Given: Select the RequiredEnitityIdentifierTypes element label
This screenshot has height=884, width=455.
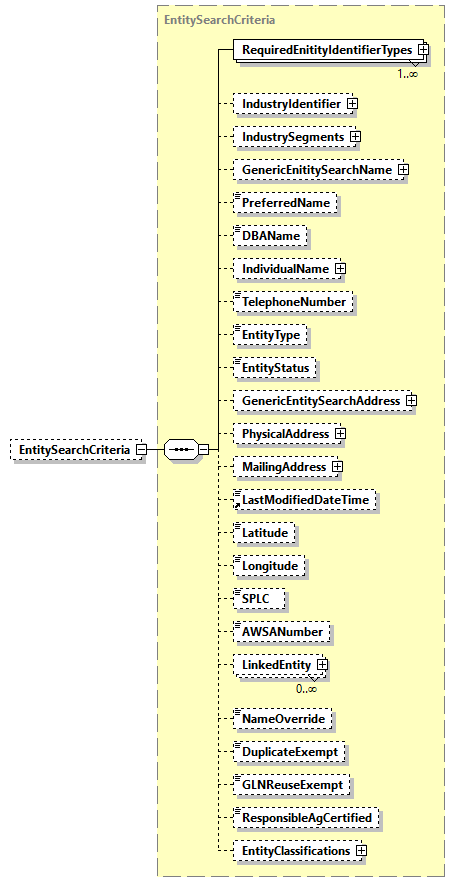Looking at the screenshot, I should (327, 50).
